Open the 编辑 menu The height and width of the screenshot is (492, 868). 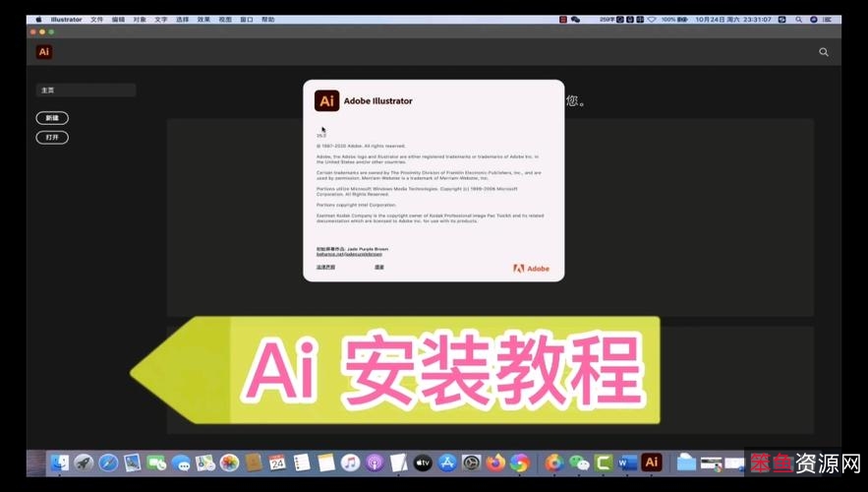click(119, 20)
